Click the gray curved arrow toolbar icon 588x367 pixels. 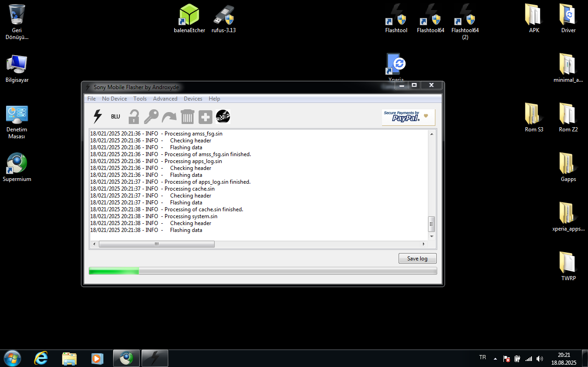tap(169, 117)
